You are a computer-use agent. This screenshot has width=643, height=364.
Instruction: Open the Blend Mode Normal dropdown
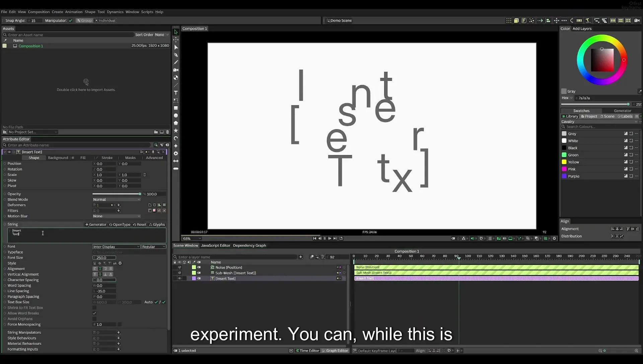[117, 199]
